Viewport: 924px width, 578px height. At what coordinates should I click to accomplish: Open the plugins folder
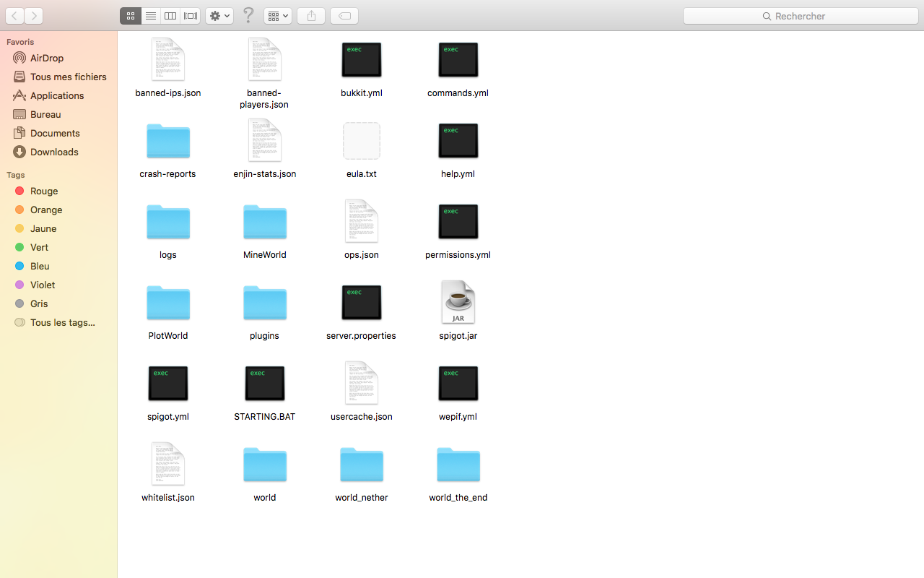pyautogui.click(x=264, y=303)
